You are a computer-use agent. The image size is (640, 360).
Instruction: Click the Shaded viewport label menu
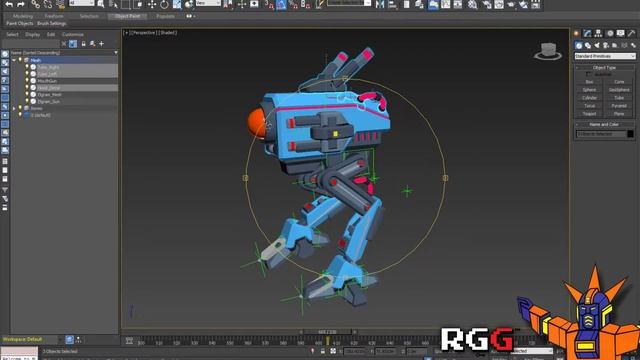click(167, 33)
